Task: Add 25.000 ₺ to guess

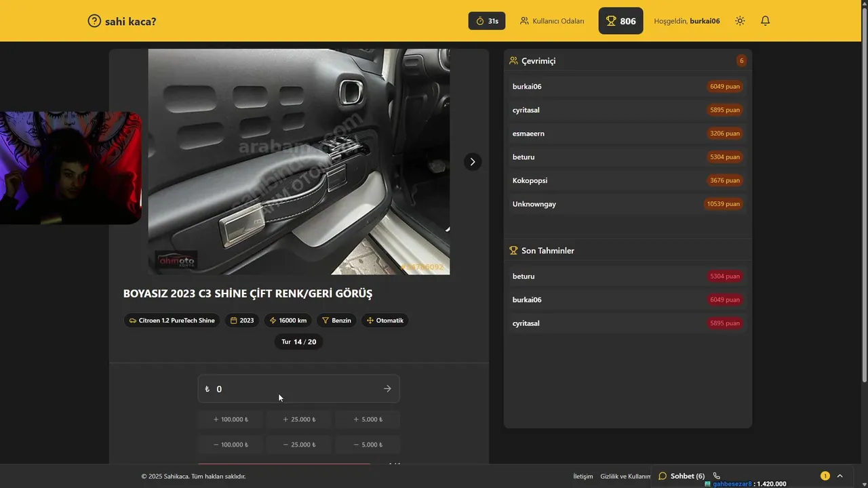Action: pyautogui.click(x=298, y=420)
